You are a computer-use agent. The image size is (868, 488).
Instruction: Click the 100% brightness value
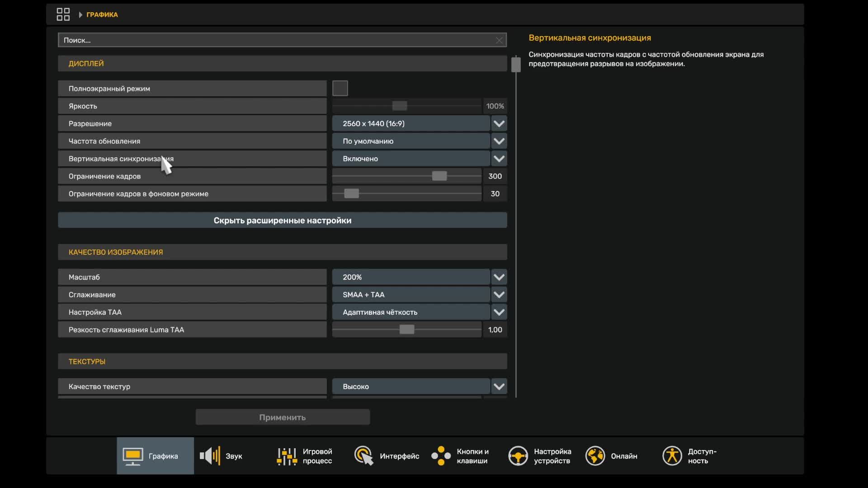pyautogui.click(x=495, y=106)
